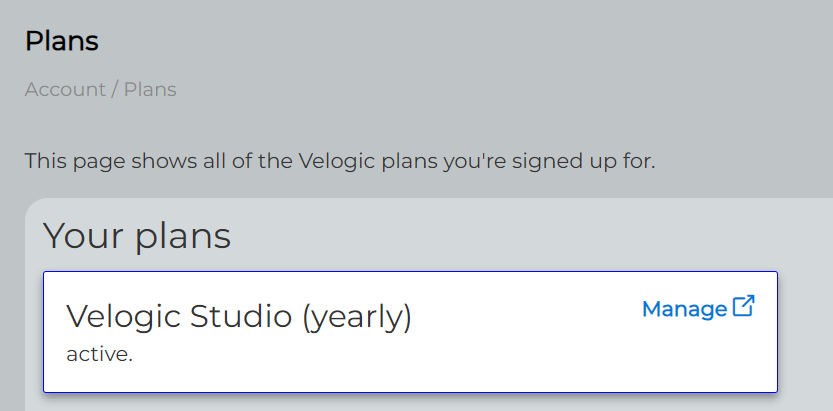Select the Velogic Studio (yearly) plan title
Image resolution: width=833 pixels, height=411 pixels.
[239, 316]
